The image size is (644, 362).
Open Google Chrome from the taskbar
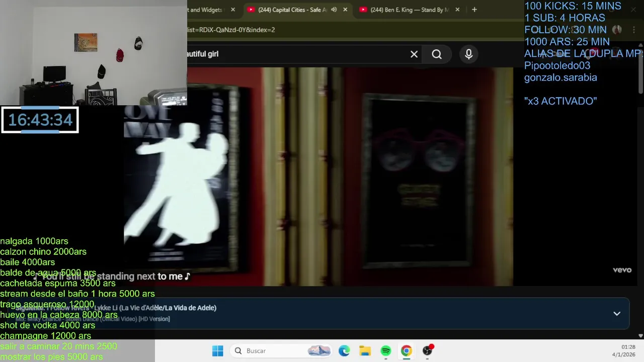(x=407, y=351)
